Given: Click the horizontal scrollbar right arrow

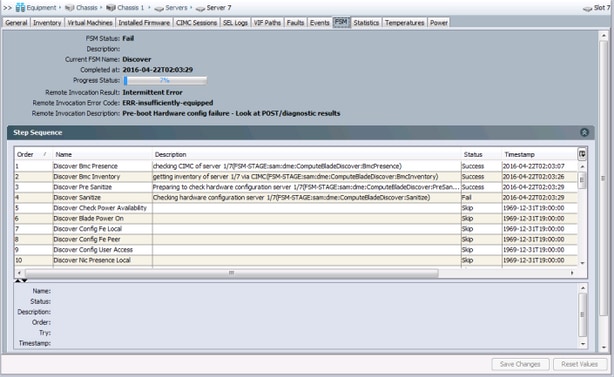Looking at the screenshot, I should (572, 273).
